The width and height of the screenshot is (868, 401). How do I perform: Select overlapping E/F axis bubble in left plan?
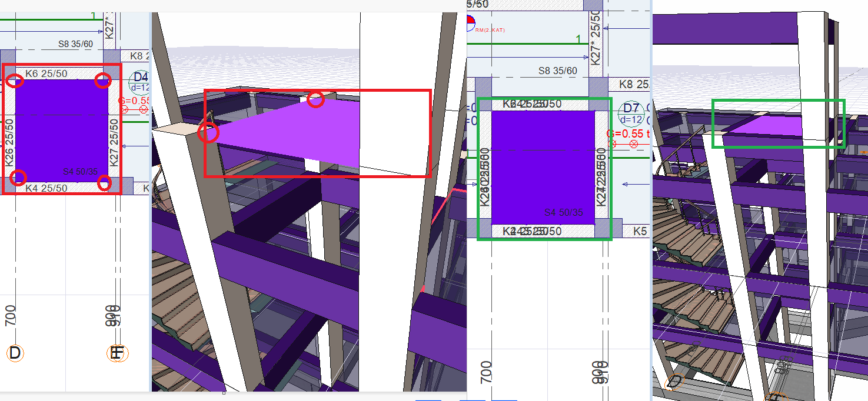[117, 353]
